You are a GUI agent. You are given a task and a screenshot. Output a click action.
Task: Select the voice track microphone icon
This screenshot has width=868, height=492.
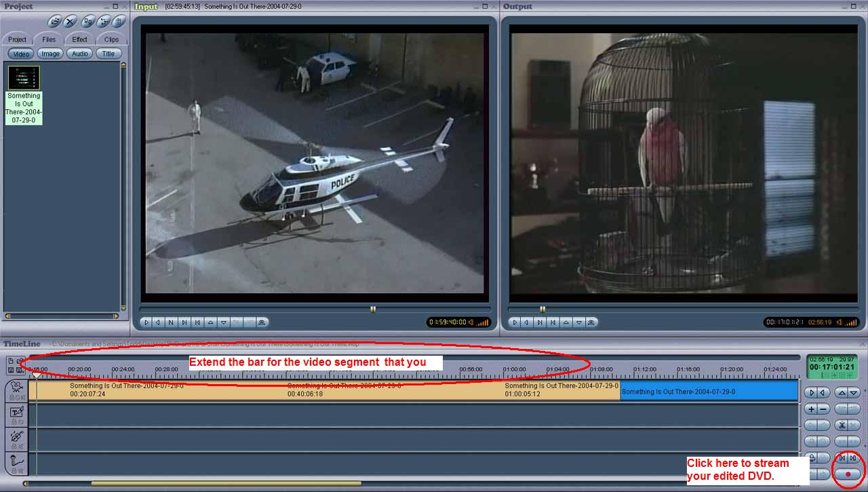[16, 460]
